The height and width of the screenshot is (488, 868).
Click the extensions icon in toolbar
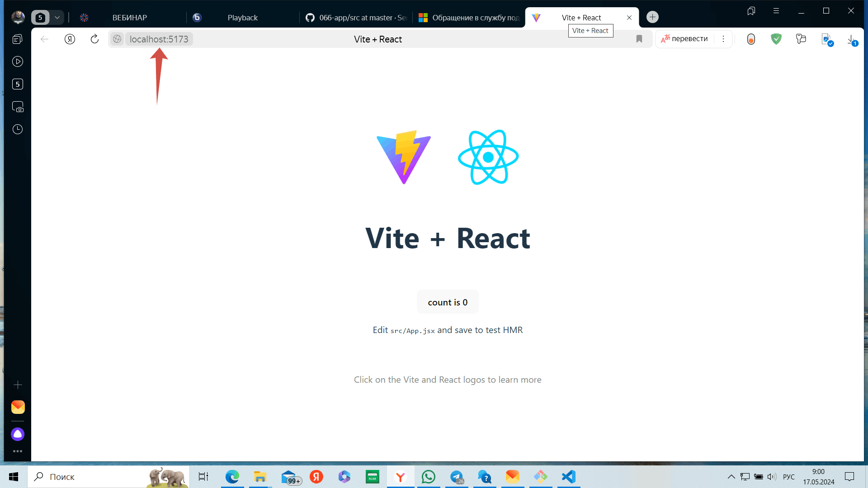tap(801, 39)
